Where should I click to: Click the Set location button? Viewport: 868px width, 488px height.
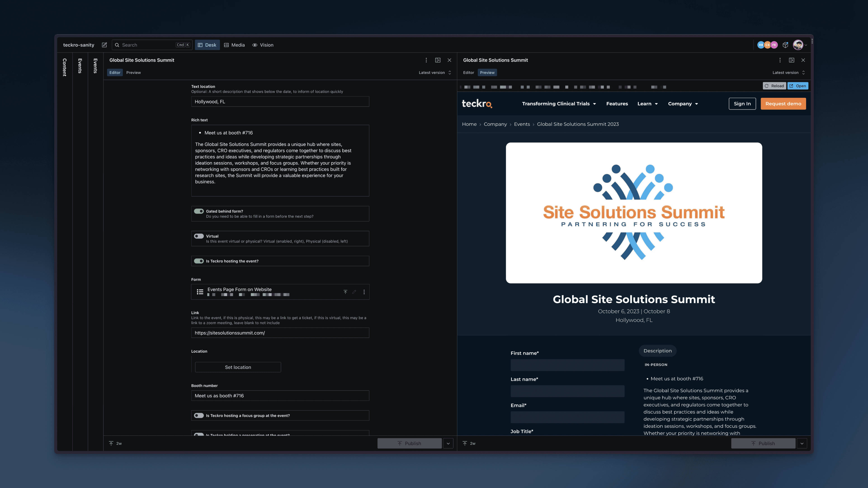point(238,367)
